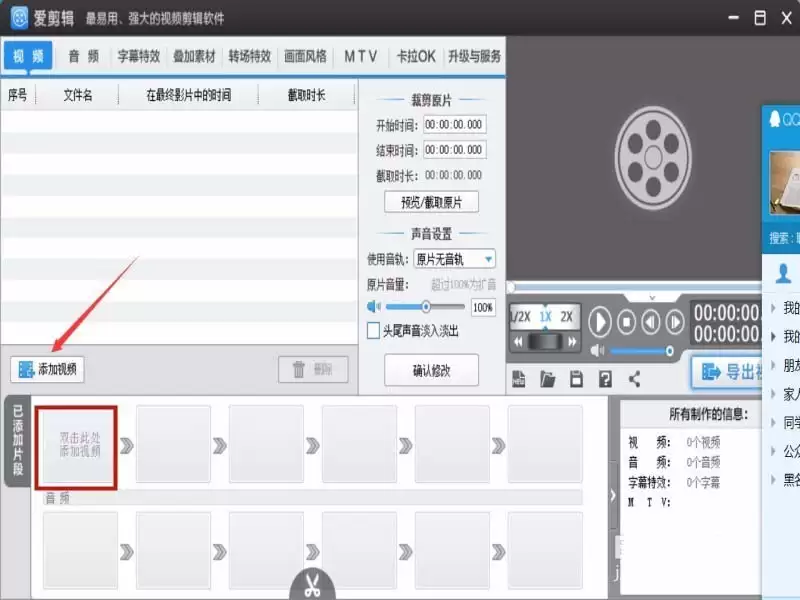This screenshot has height=600, width=800.
Task: Step forward one frame
Action: (x=675, y=322)
